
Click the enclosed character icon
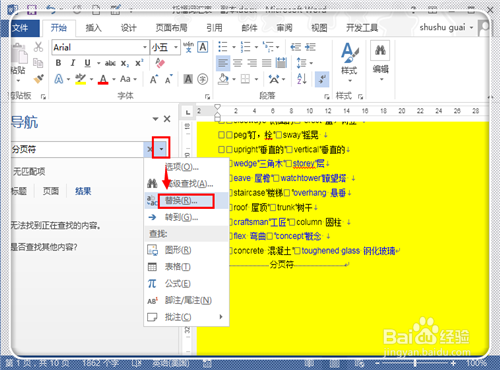pyautogui.click(x=203, y=79)
